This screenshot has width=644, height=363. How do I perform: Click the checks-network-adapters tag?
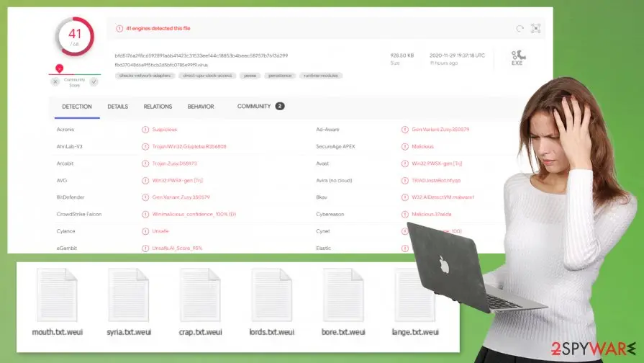[x=145, y=76]
